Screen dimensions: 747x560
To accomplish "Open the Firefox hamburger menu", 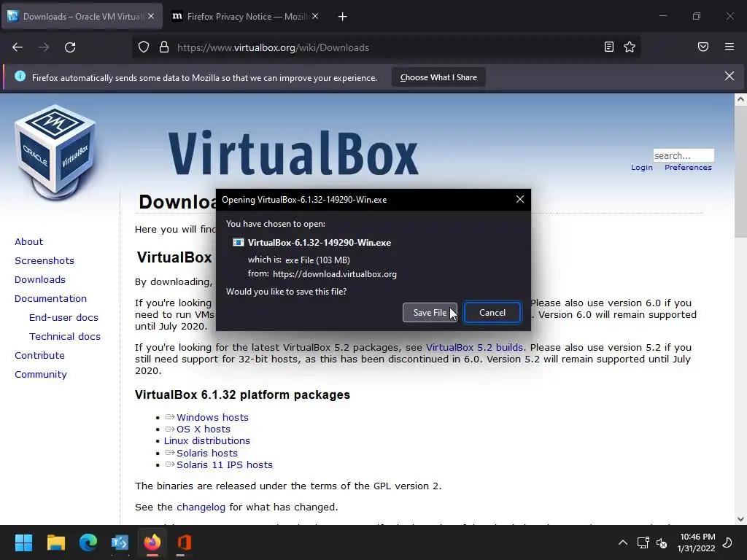I will coord(729,47).
